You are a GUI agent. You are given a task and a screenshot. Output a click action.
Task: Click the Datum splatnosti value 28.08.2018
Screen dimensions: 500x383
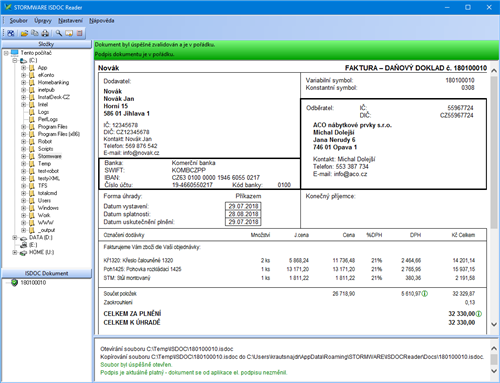click(243, 214)
